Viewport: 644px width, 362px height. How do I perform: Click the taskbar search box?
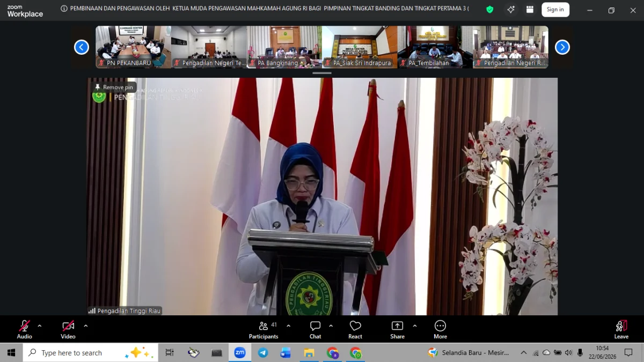[90, 352]
